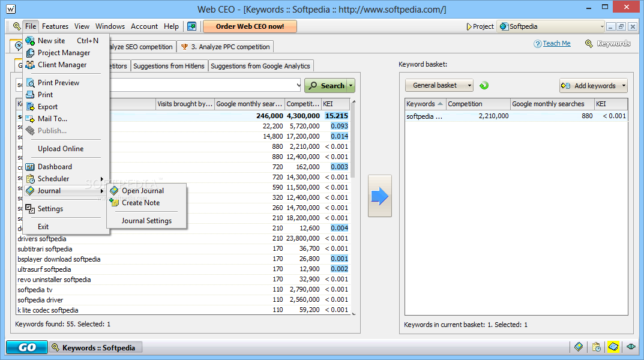The image size is (644, 360).
Task: Choose Print from the File menu
Action: (65, 95)
